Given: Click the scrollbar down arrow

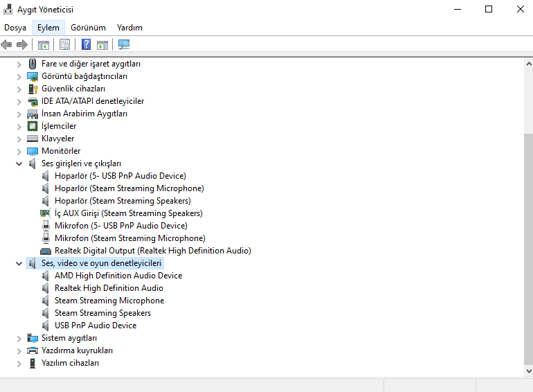Looking at the screenshot, I should (529, 371).
